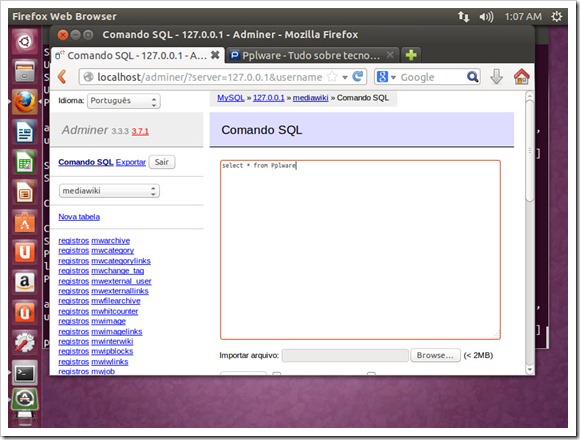Click the Exportar link
The width and height of the screenshot is (580, 440).
(x=131, y=162)
